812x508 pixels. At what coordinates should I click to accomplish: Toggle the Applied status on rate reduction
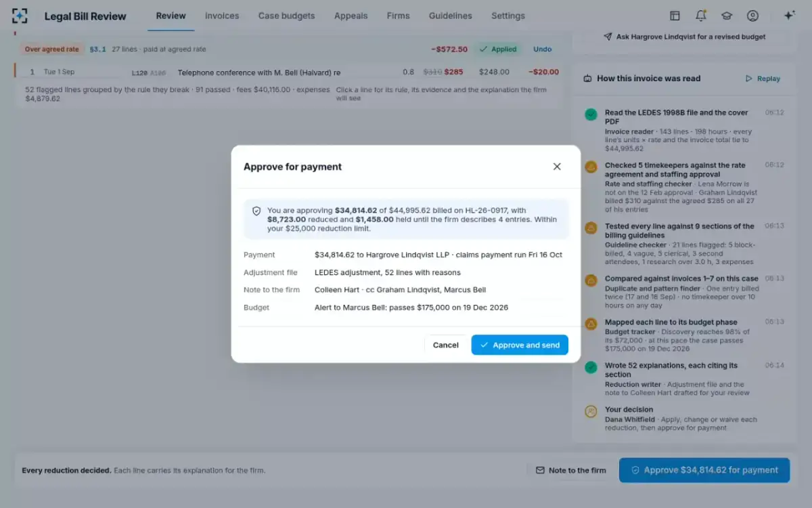(497, 49)
